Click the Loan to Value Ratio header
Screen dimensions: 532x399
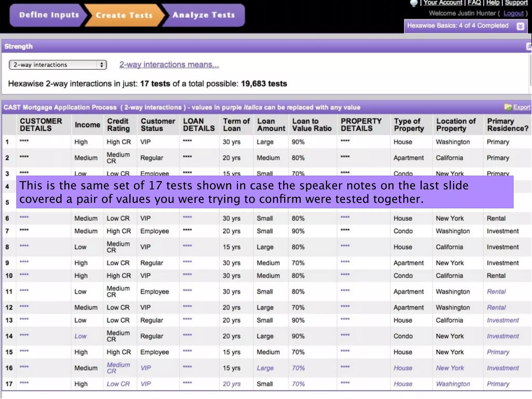(312, 125)
